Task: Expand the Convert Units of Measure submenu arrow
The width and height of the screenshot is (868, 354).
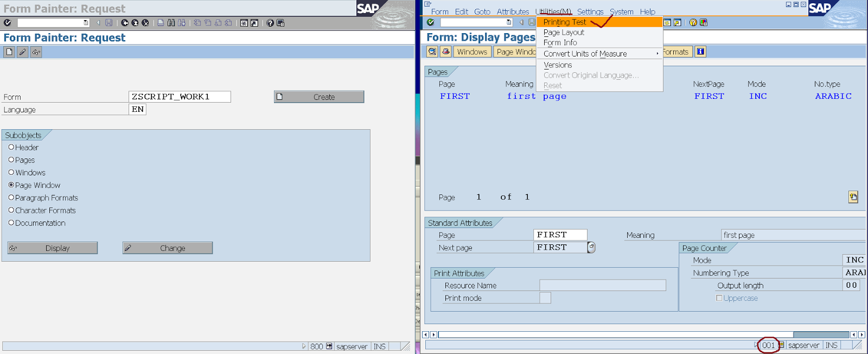Action: point(658,53)
